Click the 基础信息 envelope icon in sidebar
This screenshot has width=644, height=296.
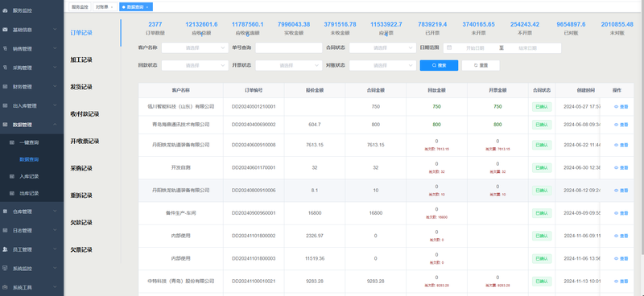(x=5, y=30)
